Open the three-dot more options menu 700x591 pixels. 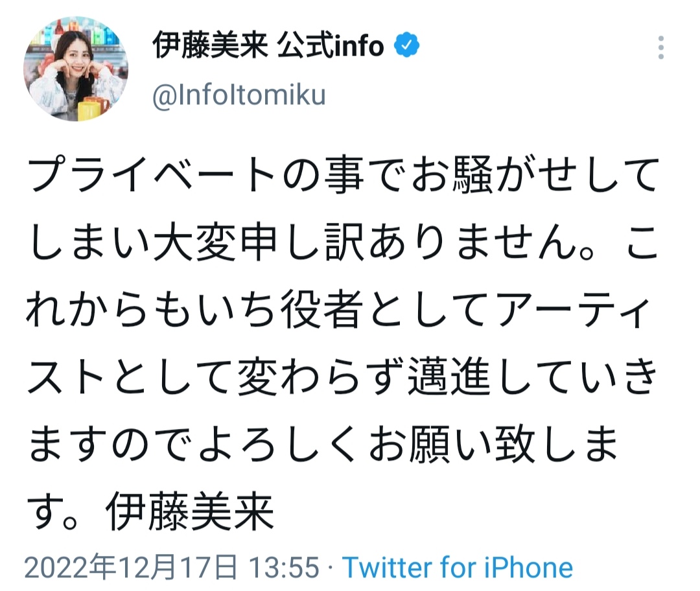pyautogui.click(x=660, y=48)
